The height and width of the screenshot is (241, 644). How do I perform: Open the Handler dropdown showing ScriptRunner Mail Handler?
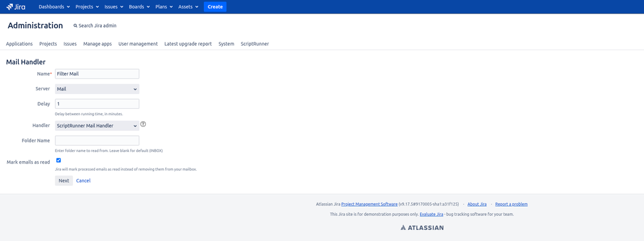[x=97, y=126]
